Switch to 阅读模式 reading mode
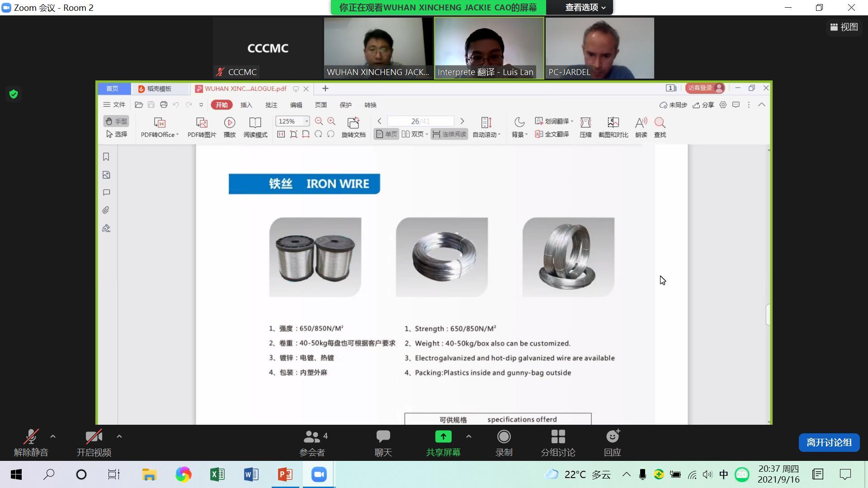This screenshot has height=488, width=868. coord(255,127)
